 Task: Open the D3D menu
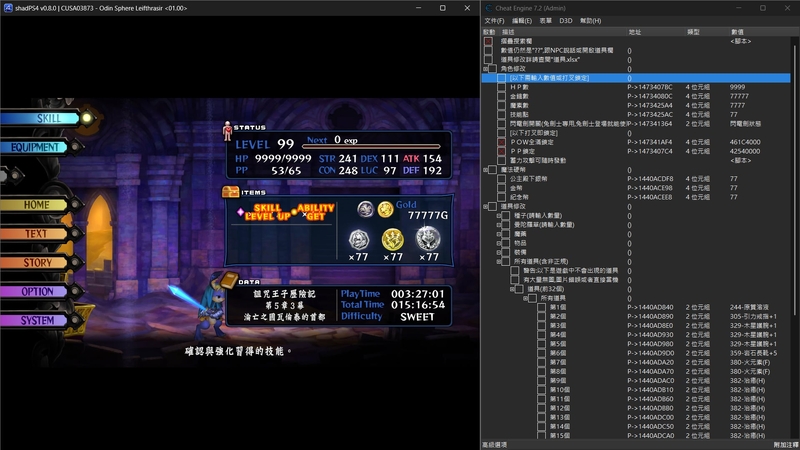tap(565, 21)
